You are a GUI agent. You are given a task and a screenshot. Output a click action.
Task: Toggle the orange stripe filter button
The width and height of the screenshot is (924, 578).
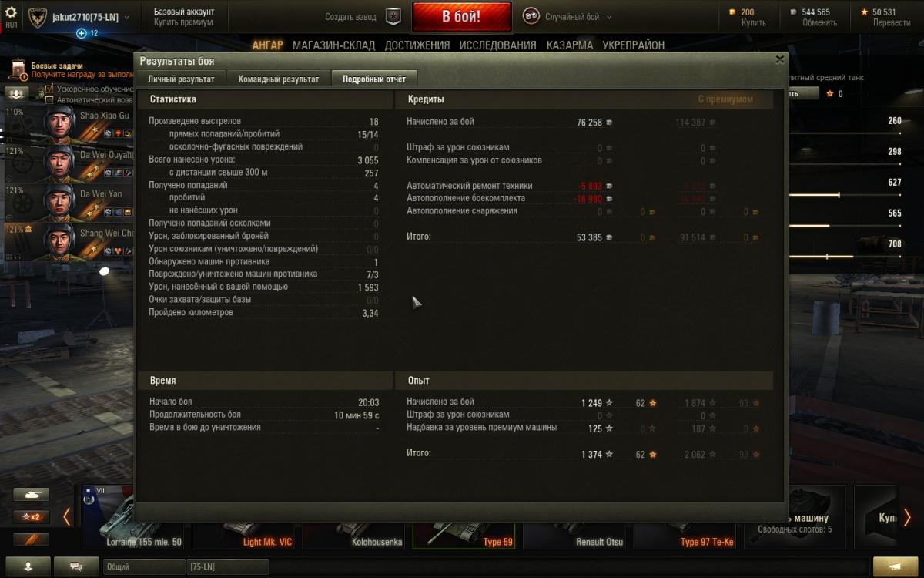[31, 539]
